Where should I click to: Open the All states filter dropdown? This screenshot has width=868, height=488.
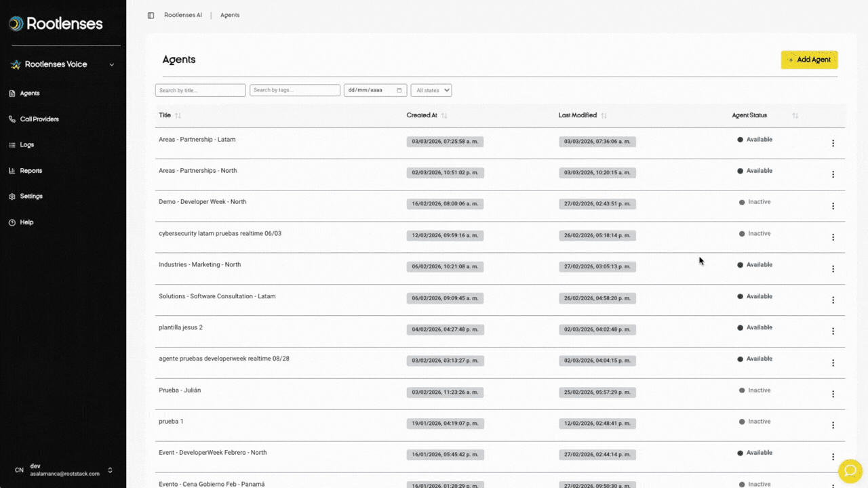[431, 90]
